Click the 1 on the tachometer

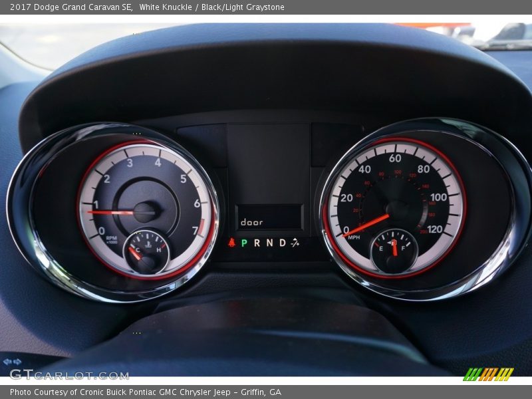click(96, 205)
